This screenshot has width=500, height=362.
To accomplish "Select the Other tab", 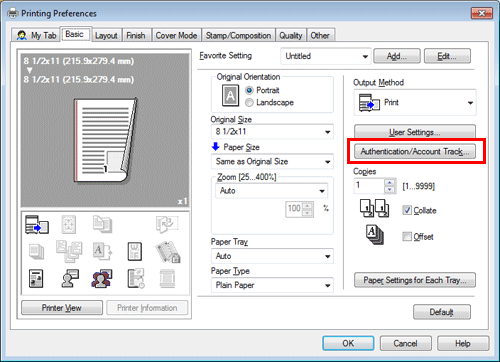I will pyautogui.click(x=320, y=35).
